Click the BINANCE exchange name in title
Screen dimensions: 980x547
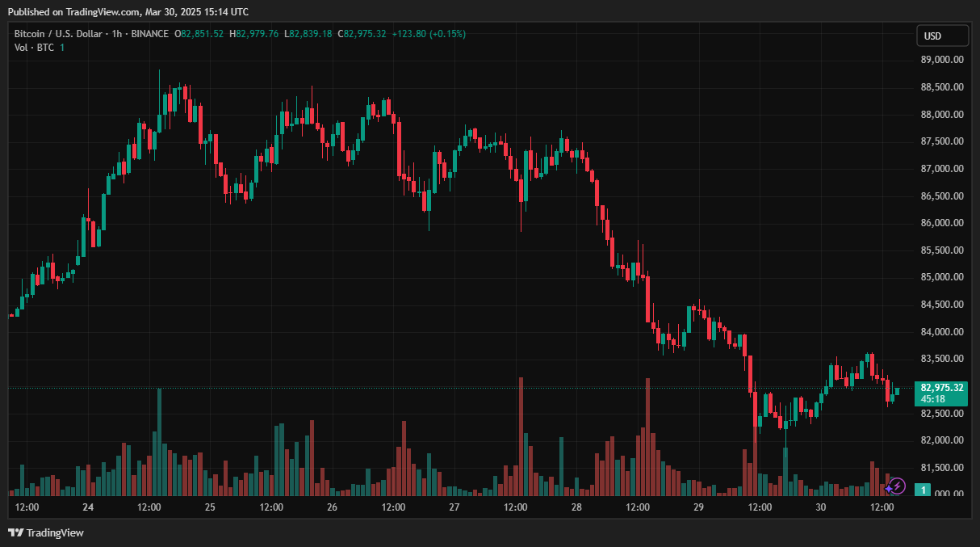coord(149,34)
